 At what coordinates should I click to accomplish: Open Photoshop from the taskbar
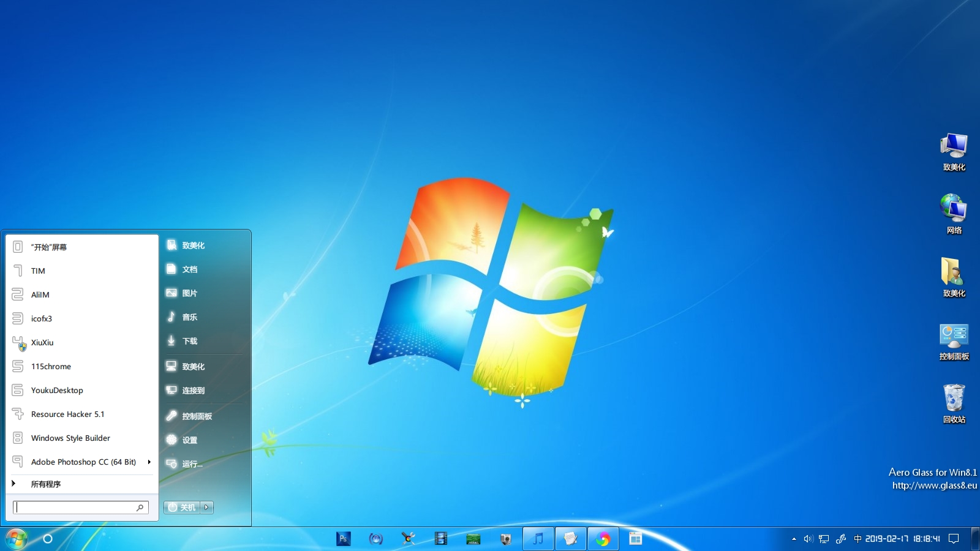click(x=343, y=539)
